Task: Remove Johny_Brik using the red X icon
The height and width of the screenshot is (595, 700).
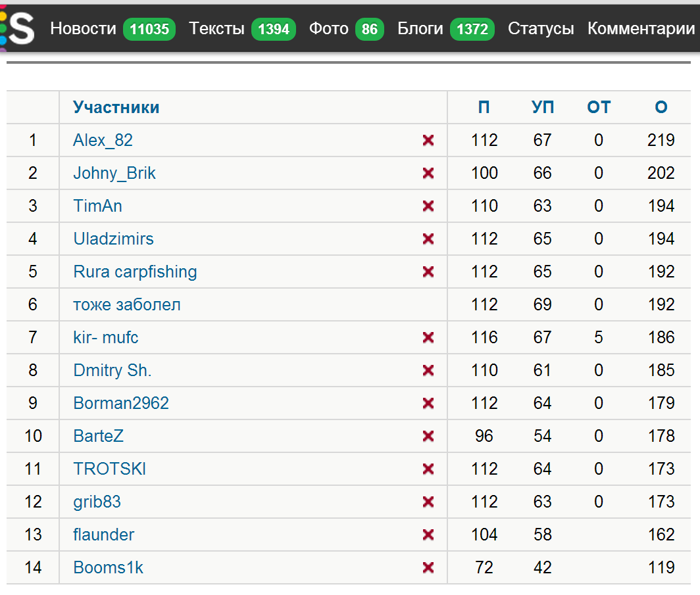Action: (x=428, y=173)
